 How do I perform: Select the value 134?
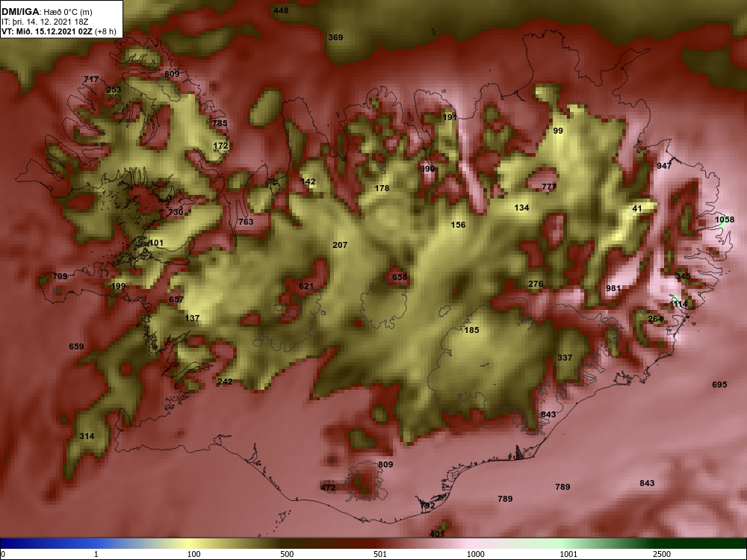pyautogui.click(x=521, y=208)
